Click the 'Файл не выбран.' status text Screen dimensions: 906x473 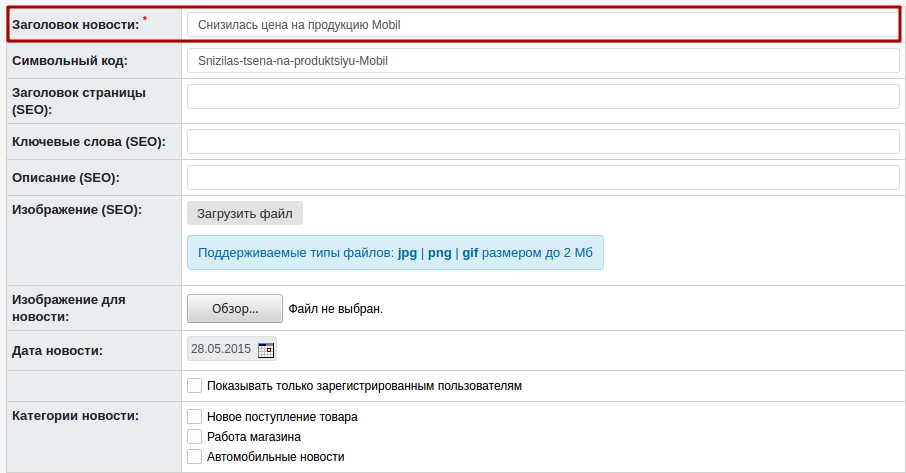click(336, 309)
